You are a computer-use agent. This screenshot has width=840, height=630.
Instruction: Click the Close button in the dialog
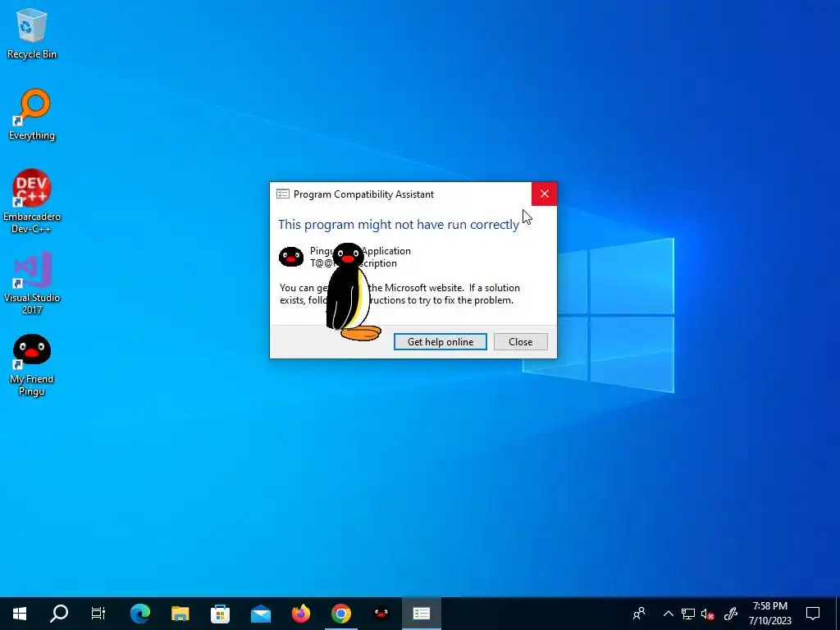(x=520, y=342)
